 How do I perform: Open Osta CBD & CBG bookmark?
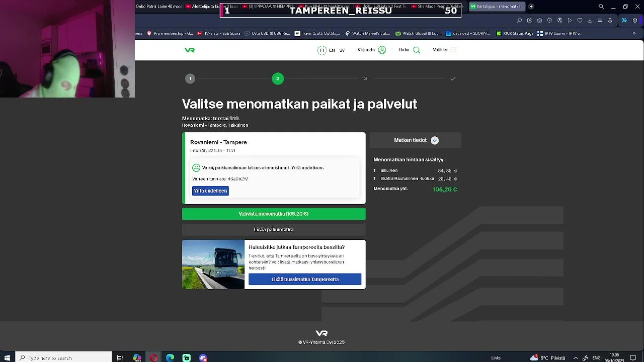(267, 34)
